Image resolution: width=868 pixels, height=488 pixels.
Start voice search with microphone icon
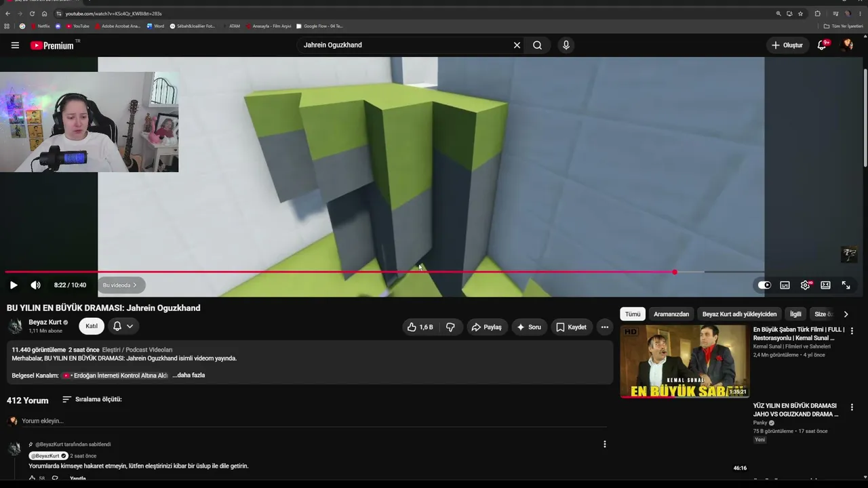pyautogui.click(x=566, y=45)
